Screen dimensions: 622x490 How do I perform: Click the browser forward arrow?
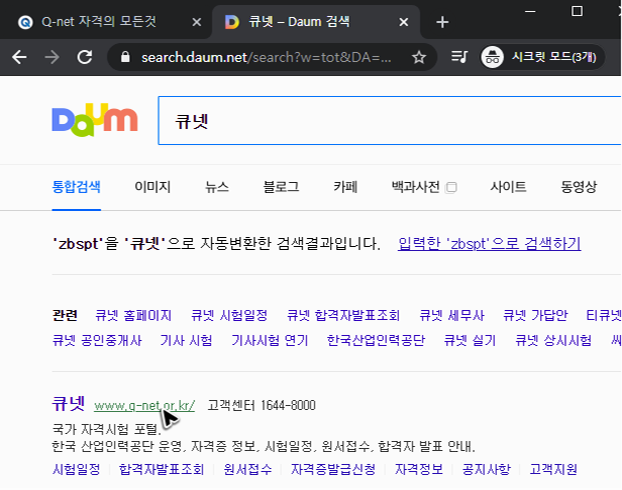point(52,57)
